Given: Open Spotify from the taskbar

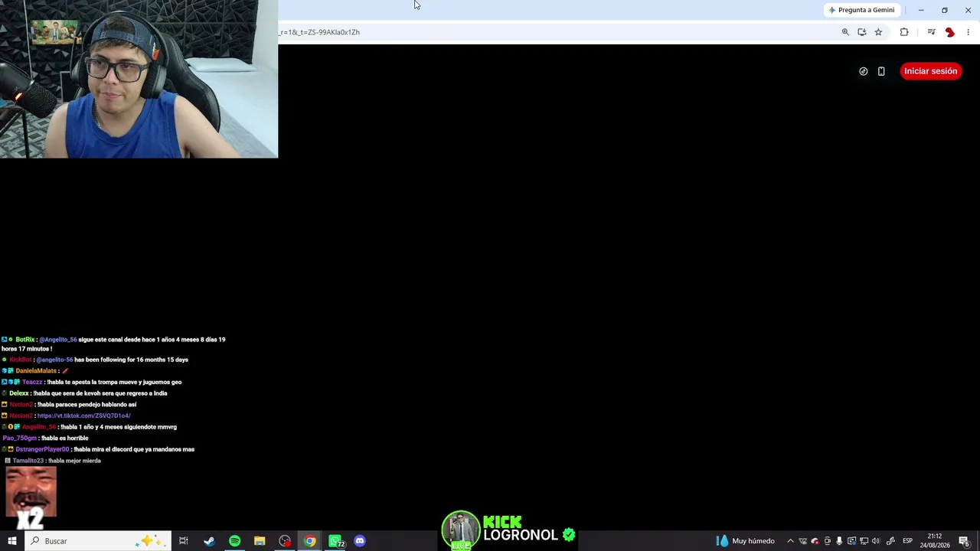Looking at the screenshot, I should (x=234, y=541).
